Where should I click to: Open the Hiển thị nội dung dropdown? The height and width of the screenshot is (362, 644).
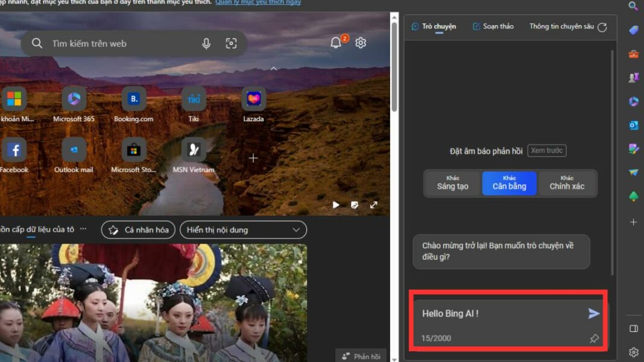tap(243, 229)
